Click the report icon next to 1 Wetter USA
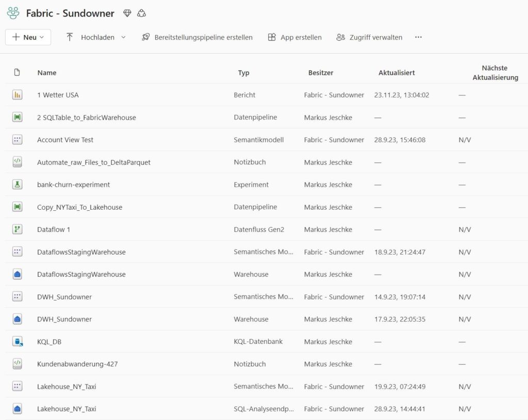The width and height of the screenshot is (528, 420). tap(18, 95)
